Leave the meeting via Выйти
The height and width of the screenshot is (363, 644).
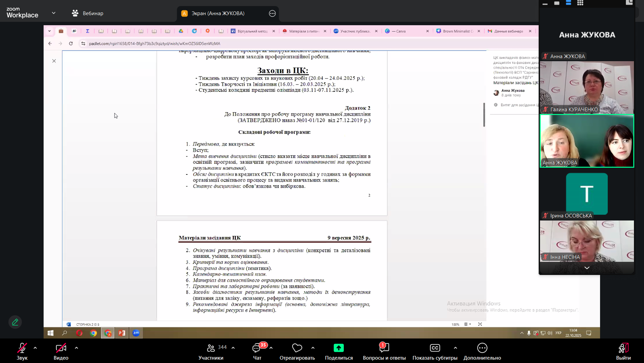pyautogui.click(x=623, y=351)
